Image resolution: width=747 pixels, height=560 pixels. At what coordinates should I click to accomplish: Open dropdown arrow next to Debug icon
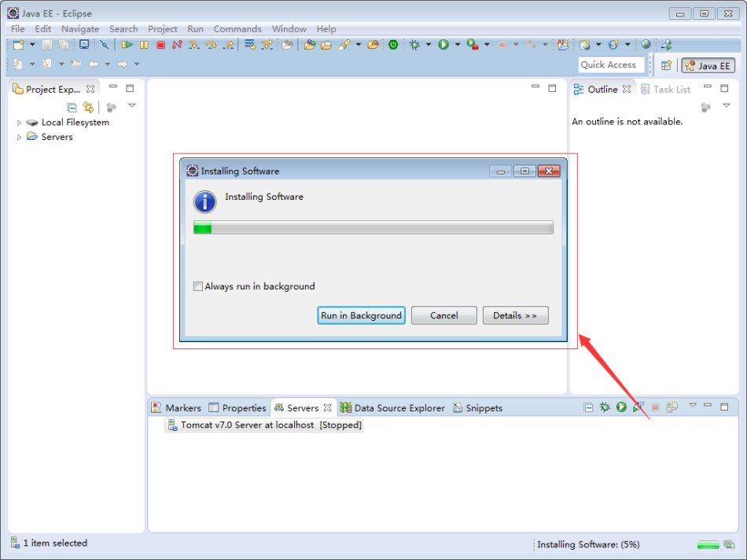click(x=429, y=45)
